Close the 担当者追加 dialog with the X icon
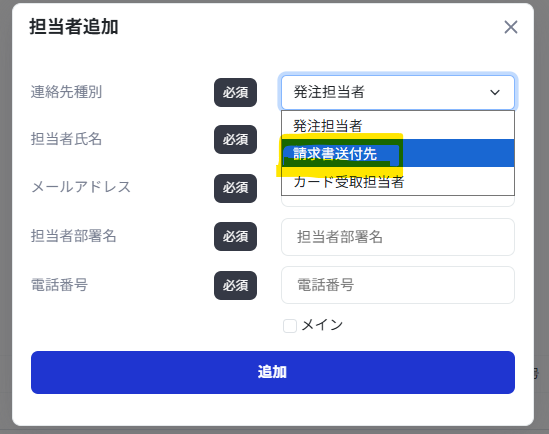549x434 pixels. (x=511, y=27)
